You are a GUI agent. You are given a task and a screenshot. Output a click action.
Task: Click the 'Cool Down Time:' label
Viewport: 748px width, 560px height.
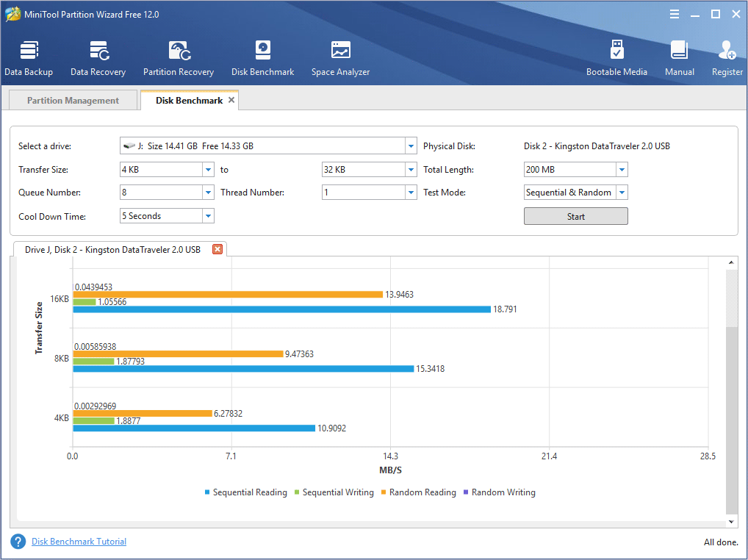click(x=52, y=217)
